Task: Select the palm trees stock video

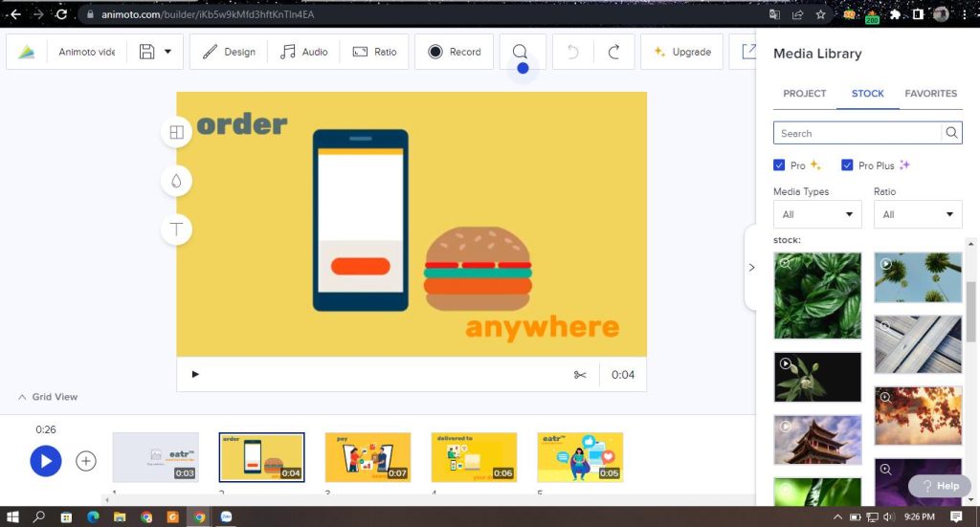Action: coord(918,277)
